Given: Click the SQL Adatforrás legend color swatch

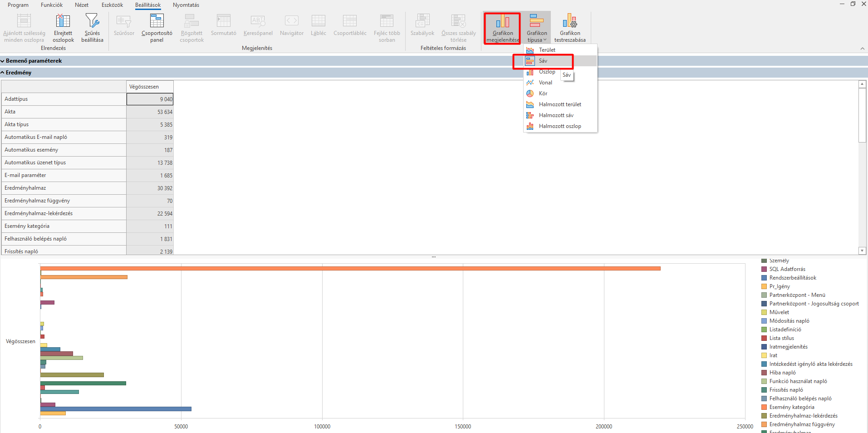Looking at the screenshot, I should 764,269.
